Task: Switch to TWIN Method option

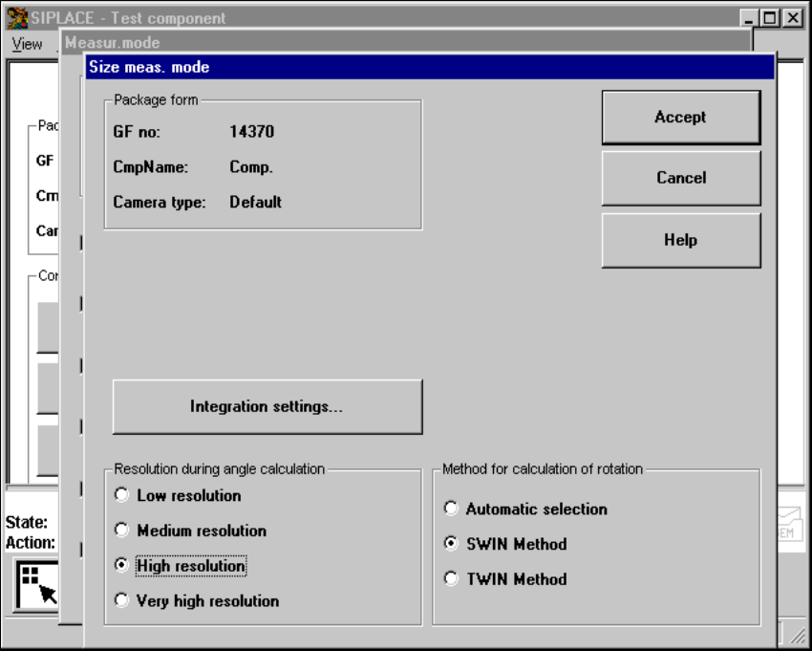Action: (x=505, y=579)
